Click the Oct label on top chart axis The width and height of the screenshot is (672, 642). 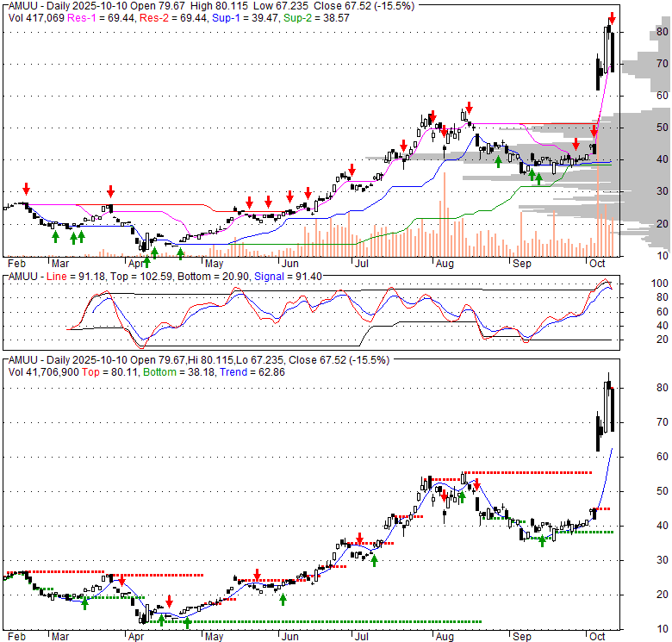click(597, 263)
